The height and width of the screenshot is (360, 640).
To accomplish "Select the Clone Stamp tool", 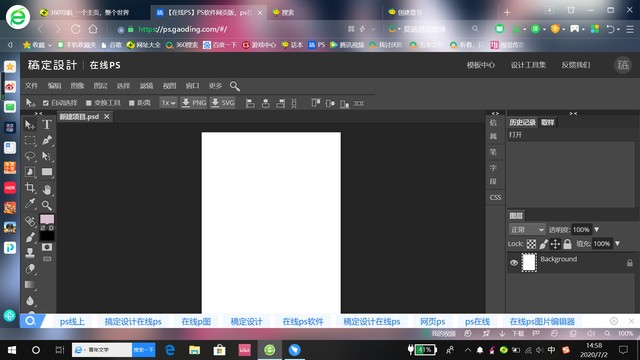I will click(30, 253).
